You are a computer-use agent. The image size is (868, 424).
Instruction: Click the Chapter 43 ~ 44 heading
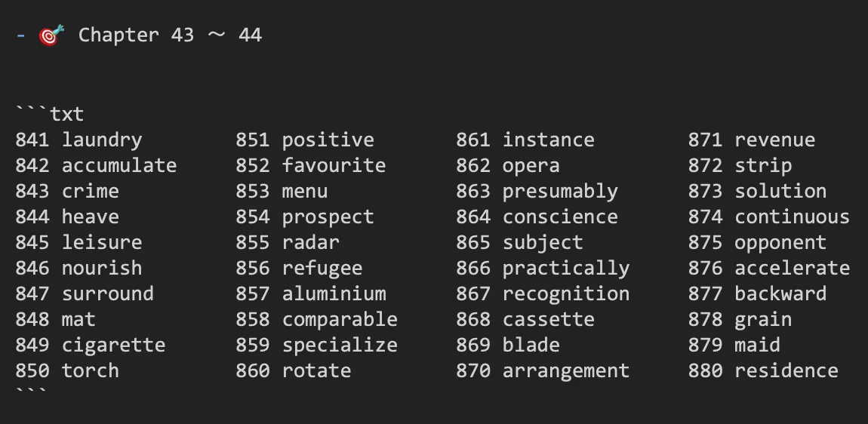[170, 35]
